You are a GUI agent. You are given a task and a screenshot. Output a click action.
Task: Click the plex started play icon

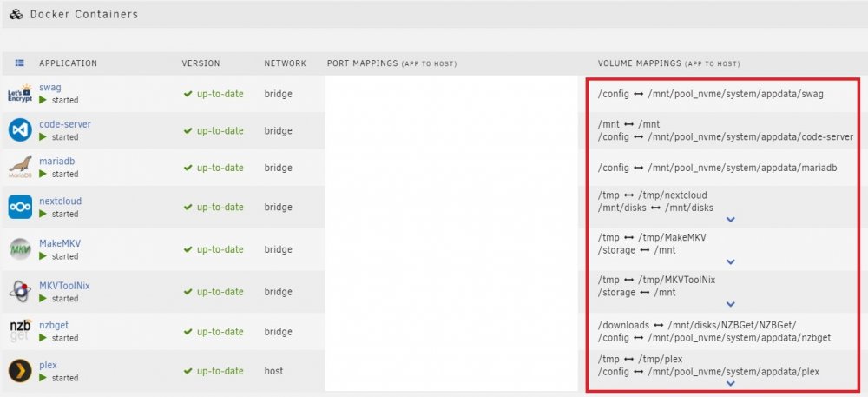43,378
